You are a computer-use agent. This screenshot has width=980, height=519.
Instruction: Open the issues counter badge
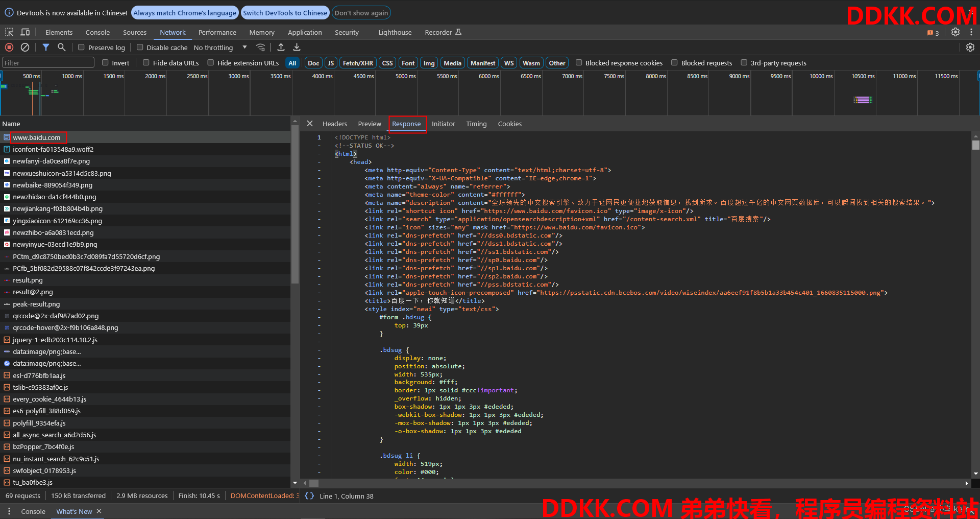pyautogui.click(x=933, y=33)
